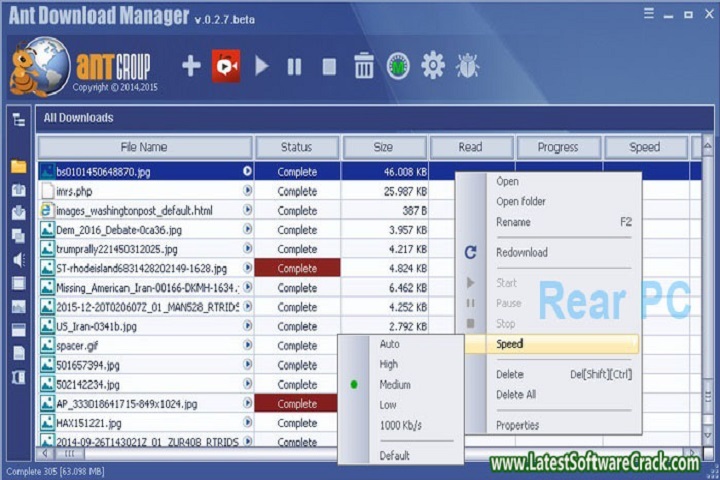Viewport: 720px width, 480px height.
Task: Sort by Speed column header
Action: tap(645, 147)
